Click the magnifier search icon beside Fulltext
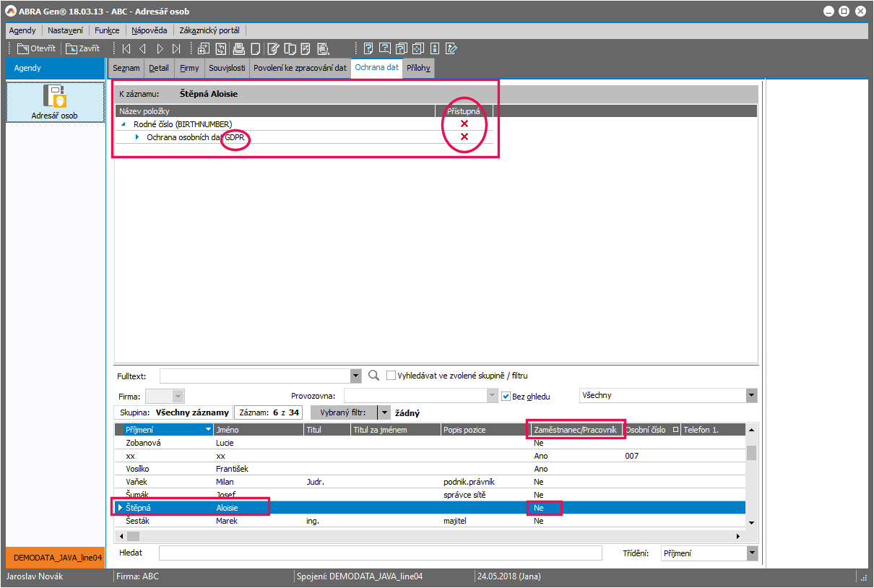 pos(374,376)
